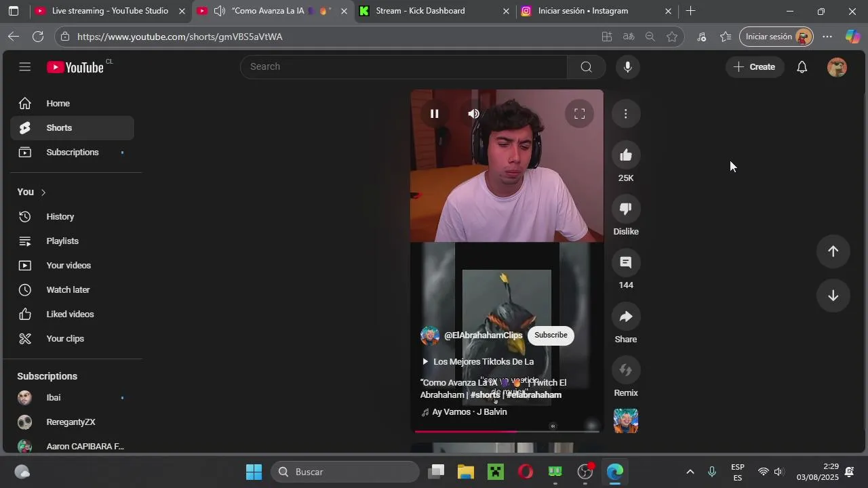The image size is (868, 488).
Task: Like the Short with thumbs up
Action: click(626, 155)
